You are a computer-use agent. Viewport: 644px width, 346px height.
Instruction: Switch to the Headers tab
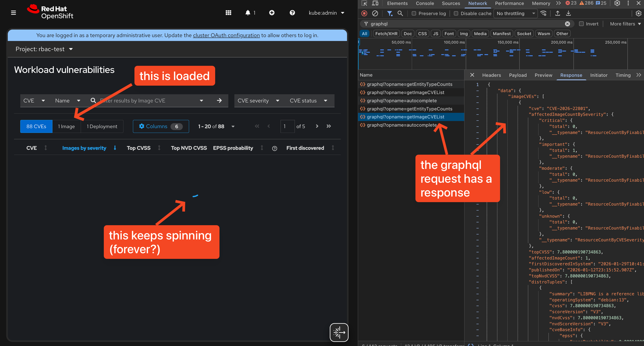(x=491, y=75)
